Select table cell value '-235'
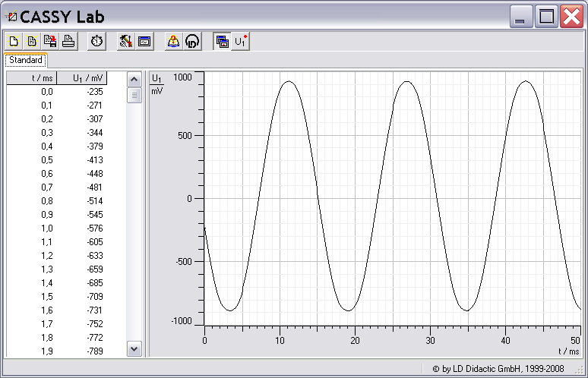 (x=94, y=92)
